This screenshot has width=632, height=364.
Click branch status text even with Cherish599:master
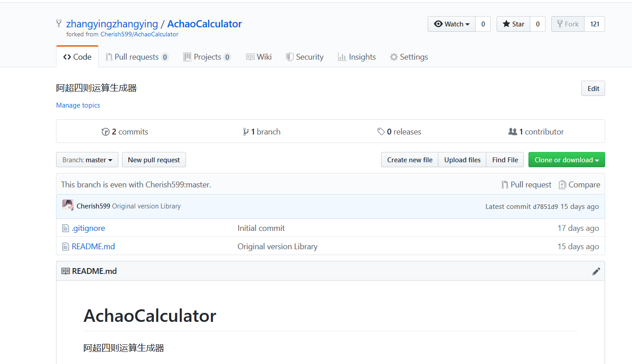tap(136, 185)
